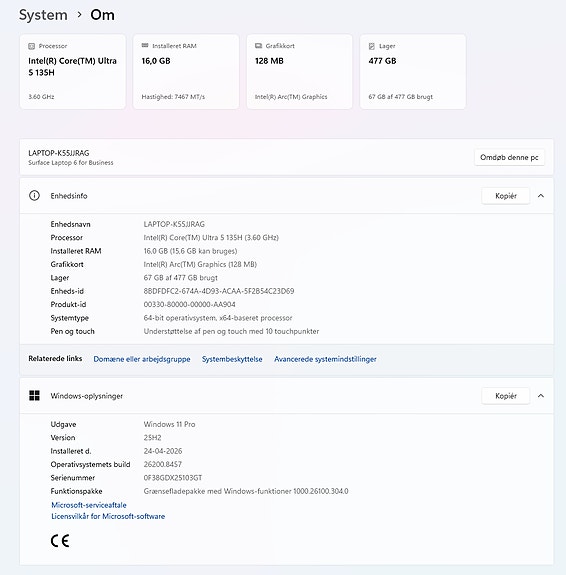Viewport: 566px width, 575px height.
Task: Click the Enhedsinfo info circle icon
Action: point(34,195)
